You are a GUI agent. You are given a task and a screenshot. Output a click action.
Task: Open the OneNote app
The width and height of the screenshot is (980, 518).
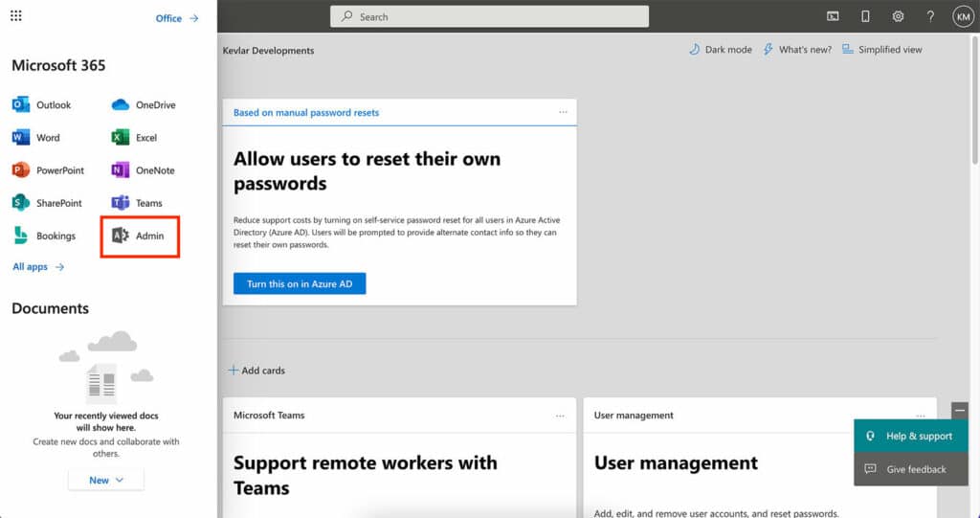pyautogui.click(x=143, y=170)
